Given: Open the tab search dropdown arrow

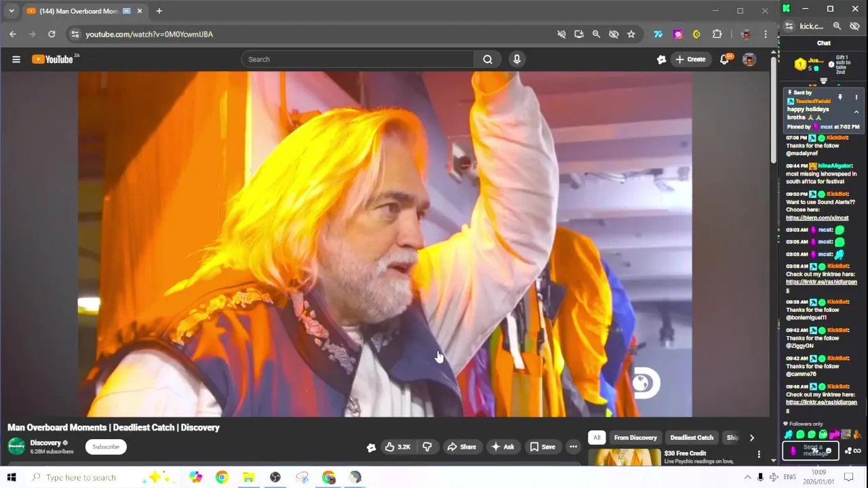Looking at the screenshot, I should point(11,11).
